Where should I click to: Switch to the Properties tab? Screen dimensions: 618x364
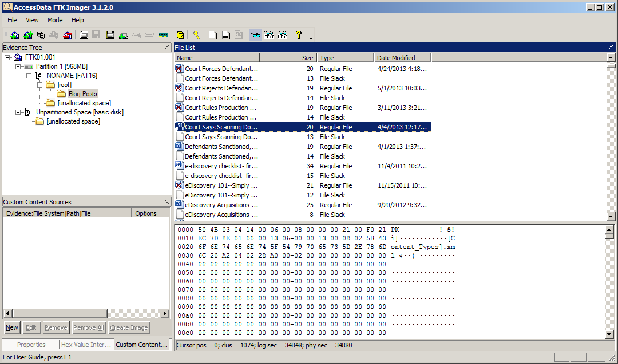[31, 345]
